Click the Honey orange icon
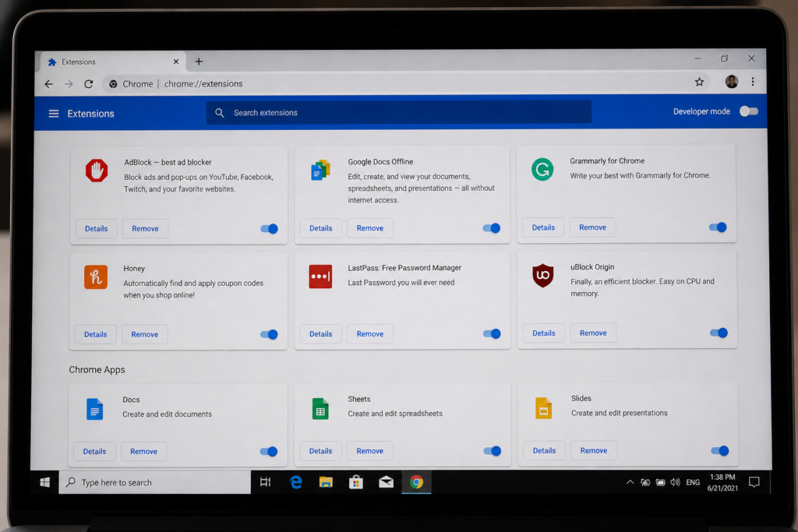The width and height of the screenshot is (798, 532). pos(96,277)
